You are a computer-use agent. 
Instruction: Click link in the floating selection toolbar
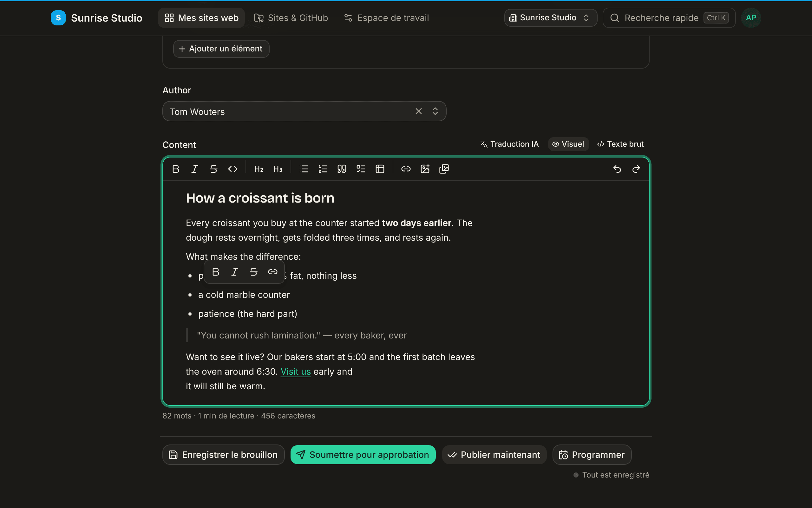coord(273,272)
